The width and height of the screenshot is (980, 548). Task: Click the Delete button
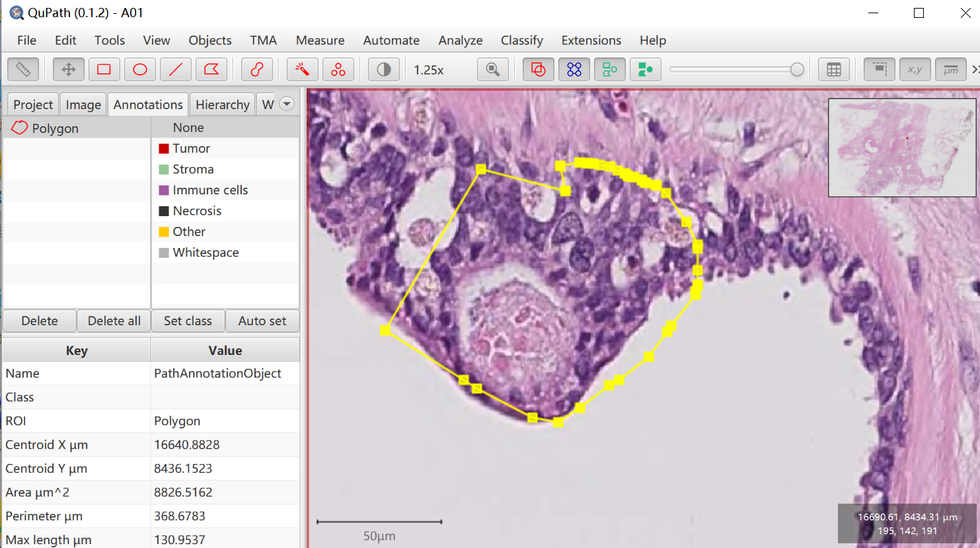point(40,321)
